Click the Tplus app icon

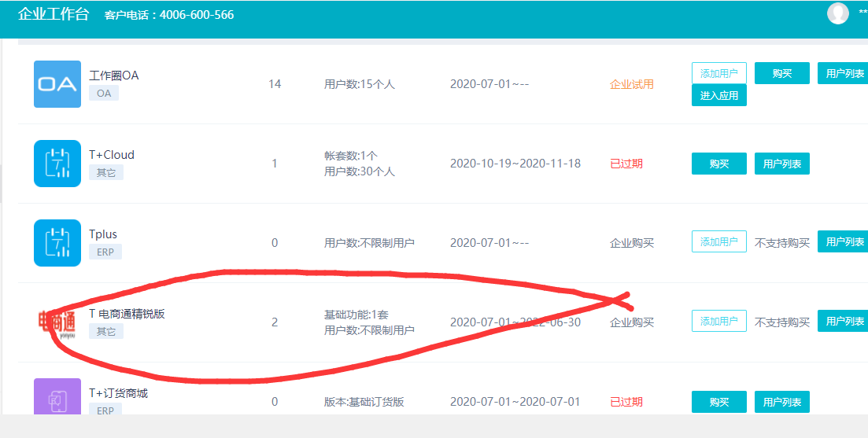(x=57, y=243)
